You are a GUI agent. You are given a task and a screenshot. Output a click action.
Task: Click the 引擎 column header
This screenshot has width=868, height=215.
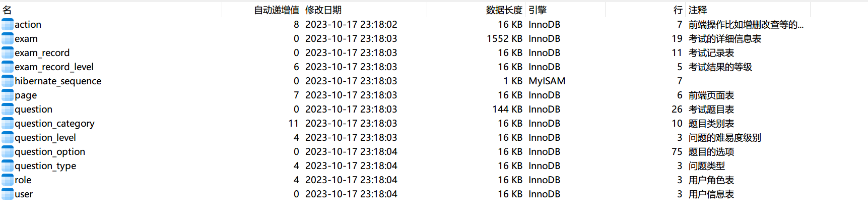(x=538, y=10)
